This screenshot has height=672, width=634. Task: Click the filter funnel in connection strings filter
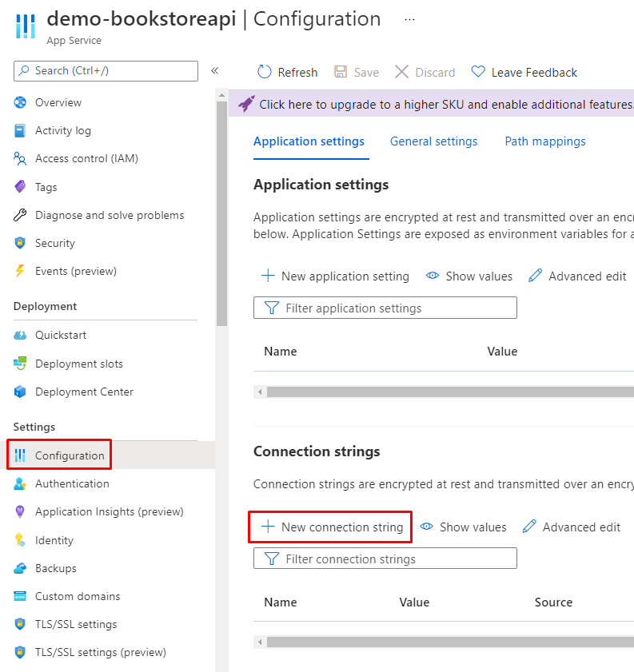[x=271, y=559]
